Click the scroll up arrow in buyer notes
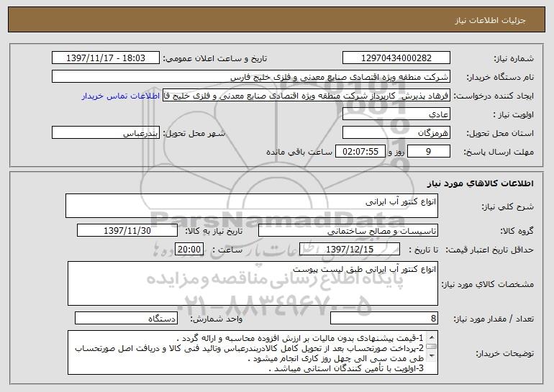The image size is (554, 392). 432,337
